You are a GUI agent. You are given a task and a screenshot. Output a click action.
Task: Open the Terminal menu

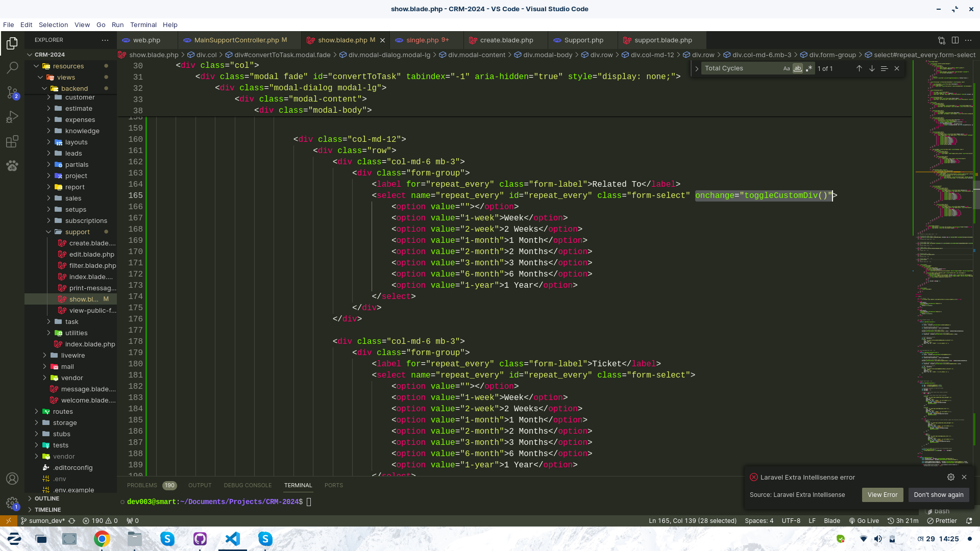(143, 24)
